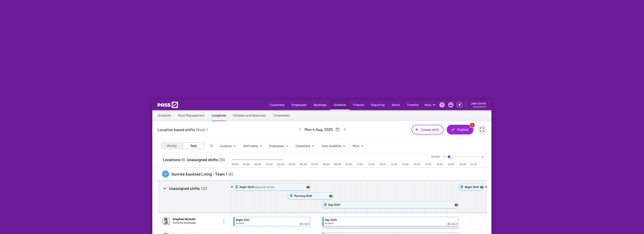Open unassigned Morning Shift pill
The height and width of the screenshot is (234, 644).
310,196
